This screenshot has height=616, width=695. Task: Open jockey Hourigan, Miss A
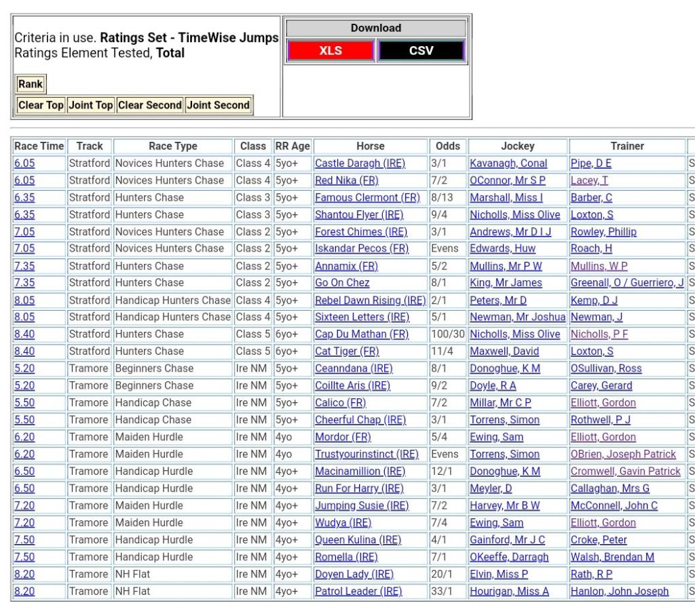pos(509,591)
